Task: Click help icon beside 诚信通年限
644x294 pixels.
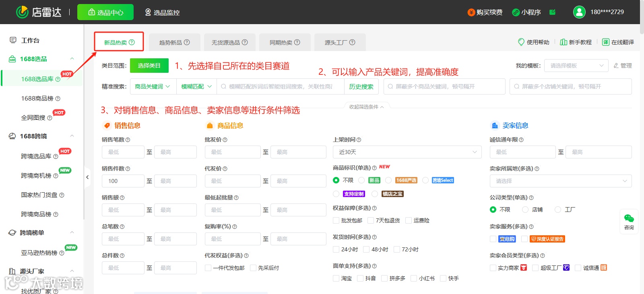Action: coord(521,140)
